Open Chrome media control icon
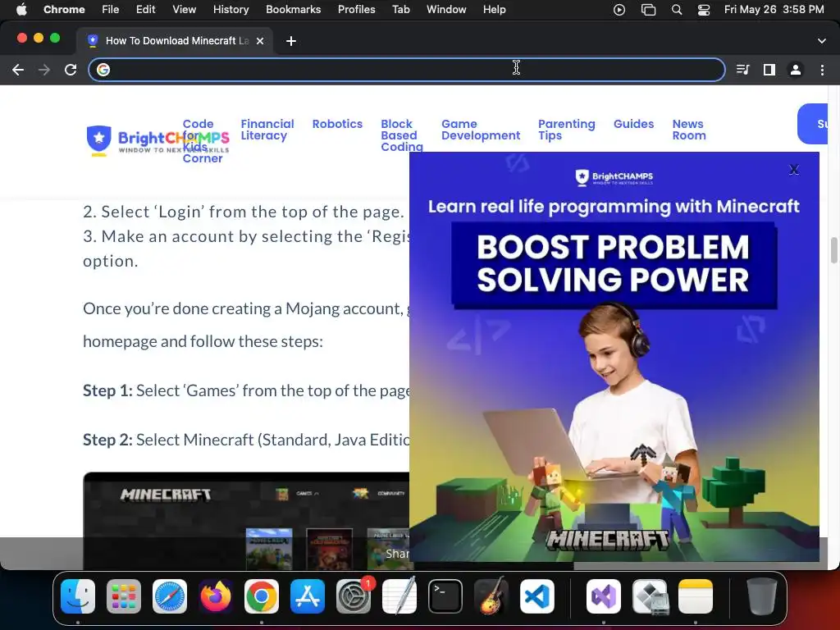Viewport: 840px width, 630px height. click(743, 70)
